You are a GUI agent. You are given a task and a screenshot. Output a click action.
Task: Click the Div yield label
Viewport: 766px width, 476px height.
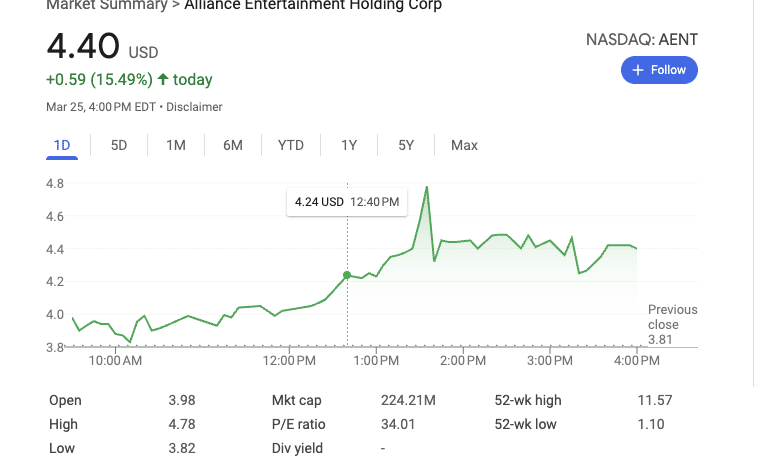point(298,448)
